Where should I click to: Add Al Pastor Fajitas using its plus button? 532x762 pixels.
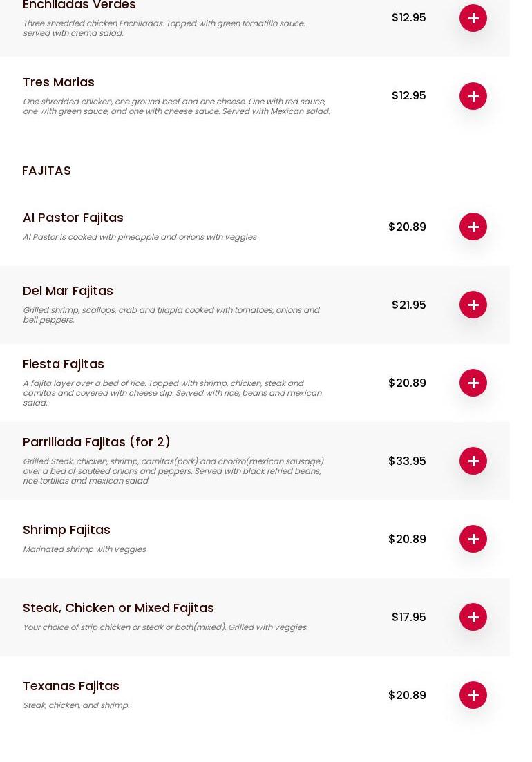(x=473, y=227)
